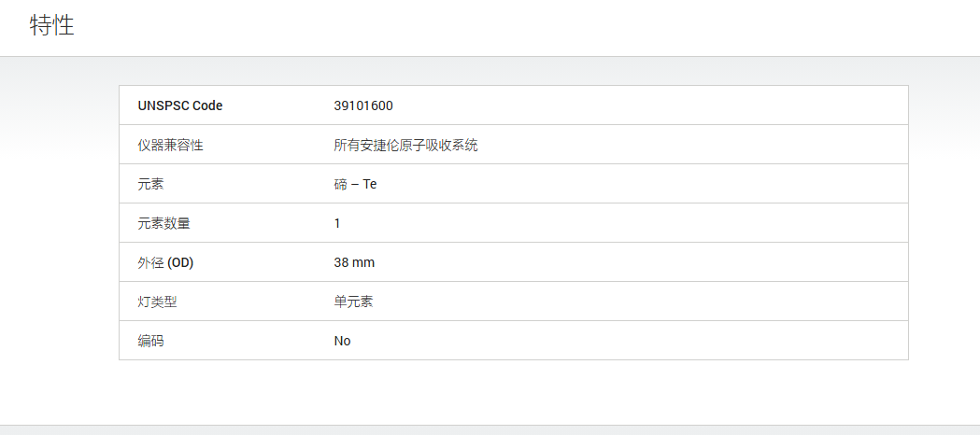Screen dimensions: 980x435
Task: Click the 38 mm diameter value
Action: point(354,262)
